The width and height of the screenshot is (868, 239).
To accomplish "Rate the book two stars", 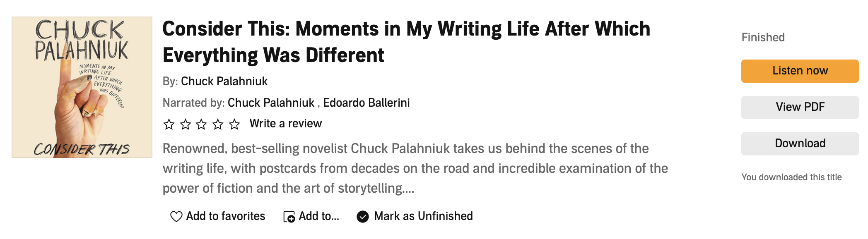I will coord(186,124).
